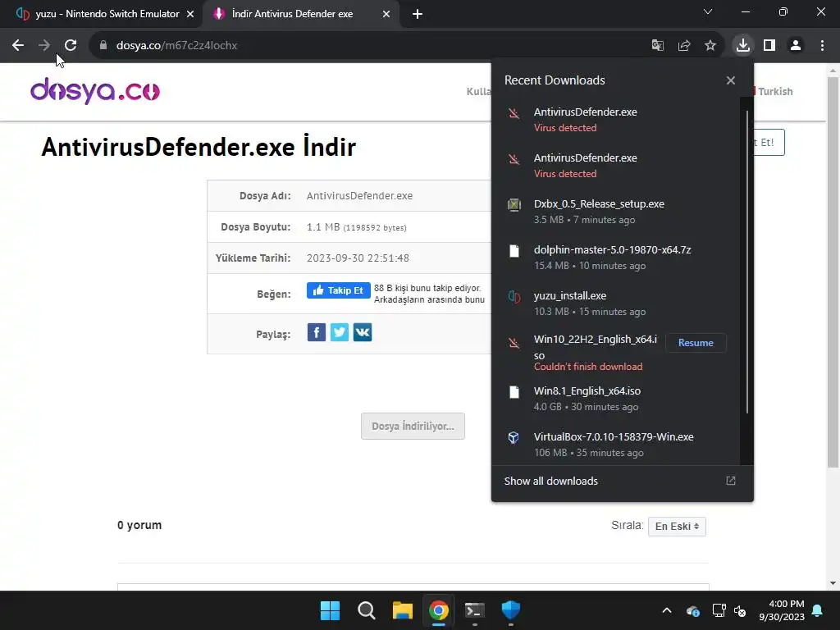This screenshot has width=840, height=630.
Task: Open Show all downloads in a new tab
Action: click(x=731, y=481)
